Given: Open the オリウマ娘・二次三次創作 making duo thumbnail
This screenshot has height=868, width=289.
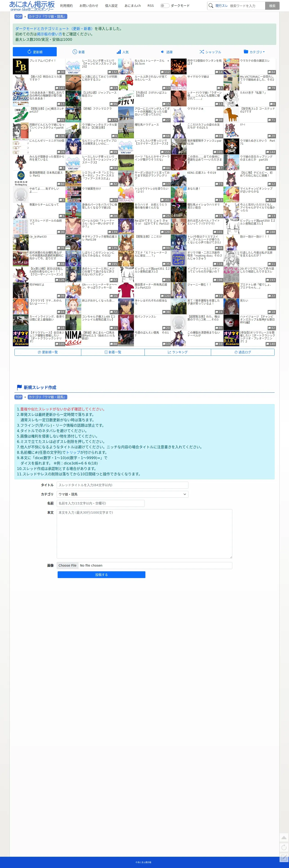Looking at the screenshot, I should coord(178,258).
